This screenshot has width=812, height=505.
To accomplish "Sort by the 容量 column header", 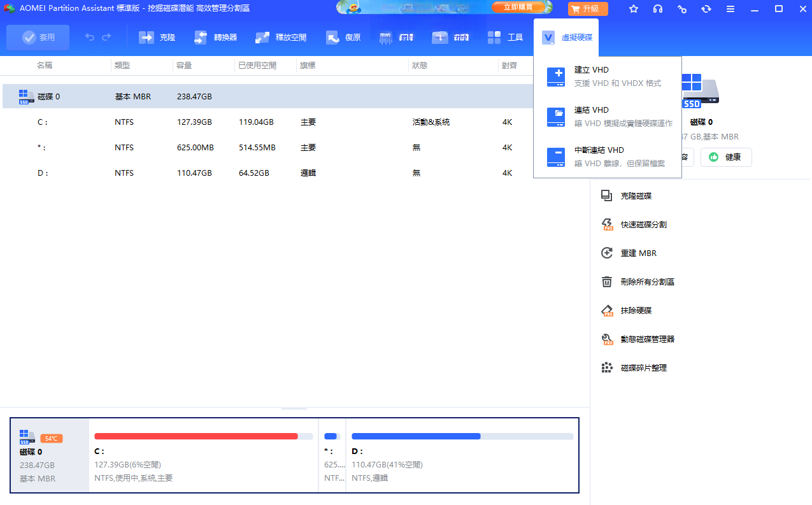I will coord(184,66).
